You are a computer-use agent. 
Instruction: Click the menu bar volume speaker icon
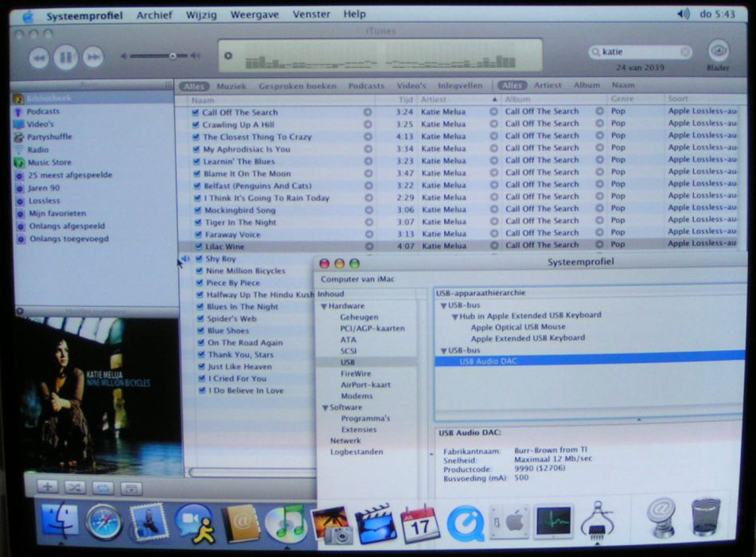coord(684,14)
